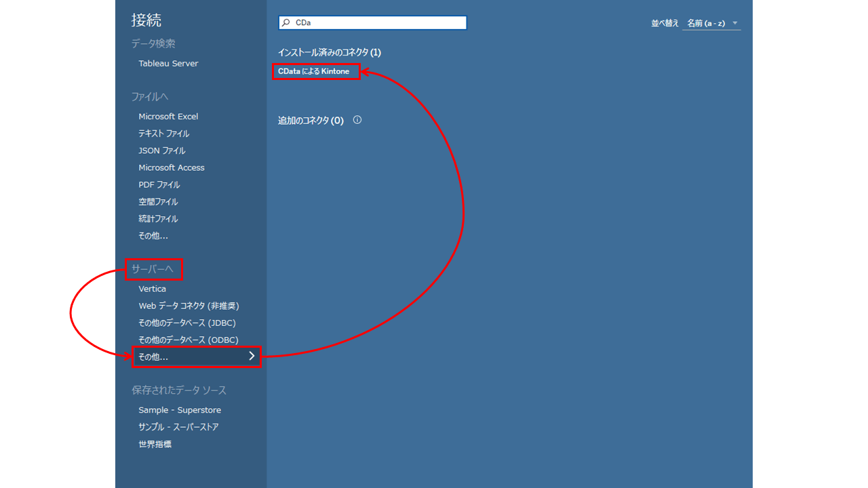Click the 並べ替え label

coord(665,23)
